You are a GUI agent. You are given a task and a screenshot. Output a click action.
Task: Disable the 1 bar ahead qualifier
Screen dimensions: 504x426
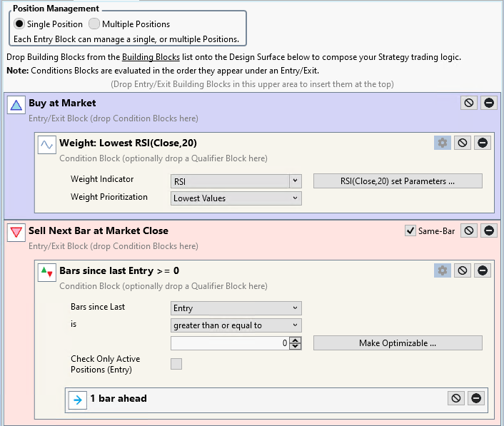tap(456, 398)
